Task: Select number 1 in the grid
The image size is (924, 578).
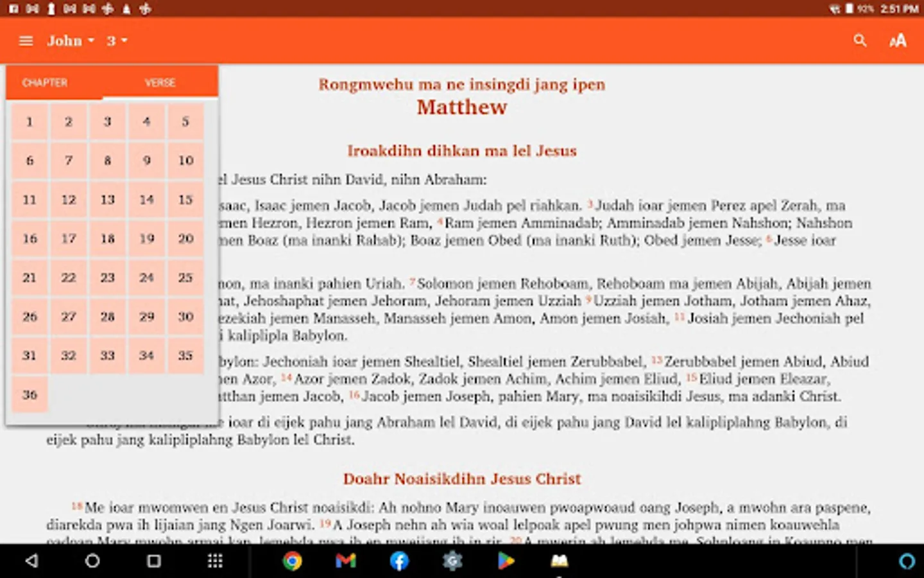Action: pos(30,121)
